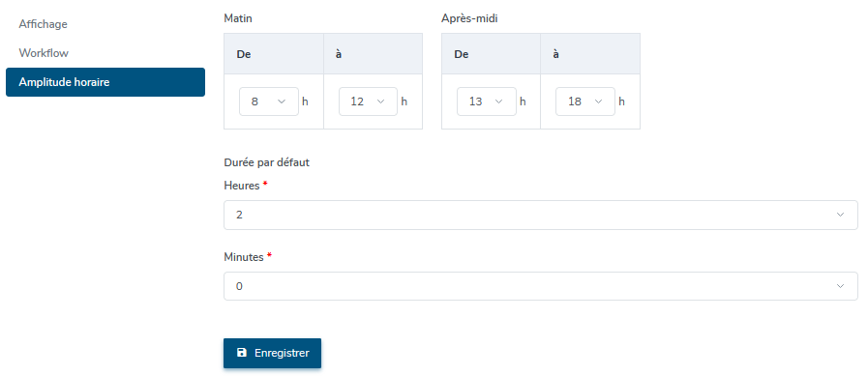The width and height of the screenshot is (868, 376).
Task: Click the floppy disk save icon
Action: (241, 353)
